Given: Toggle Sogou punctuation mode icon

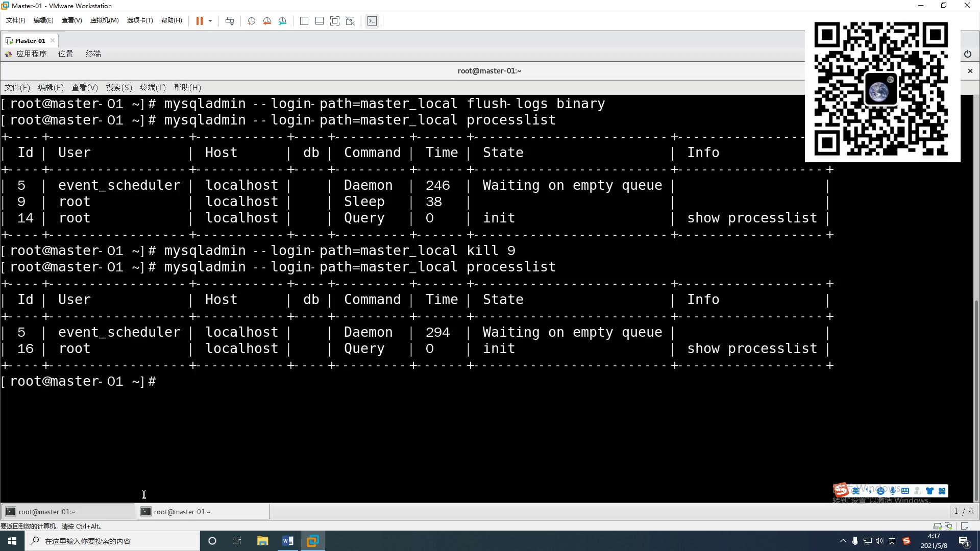Looking at the screenshot, I should [868, 491].
